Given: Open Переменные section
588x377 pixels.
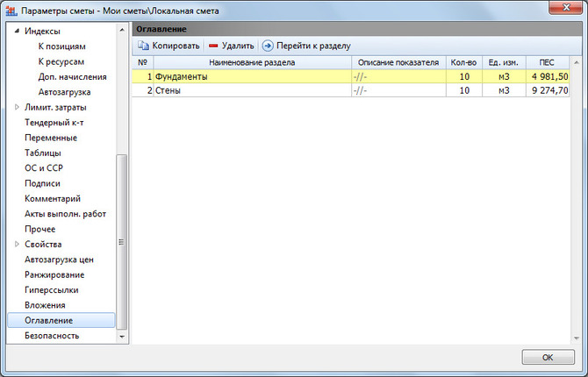Looking at the screenshot, I should [x=51, y=138].
